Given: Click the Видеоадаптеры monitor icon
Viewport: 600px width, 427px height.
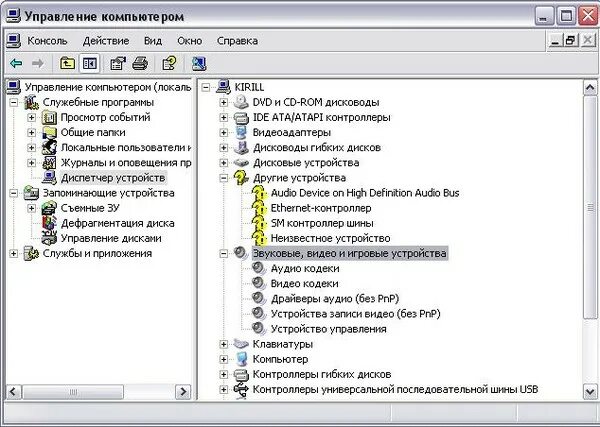Looking at the screenshot, I should pyautogui.click(x=241, y=132).
